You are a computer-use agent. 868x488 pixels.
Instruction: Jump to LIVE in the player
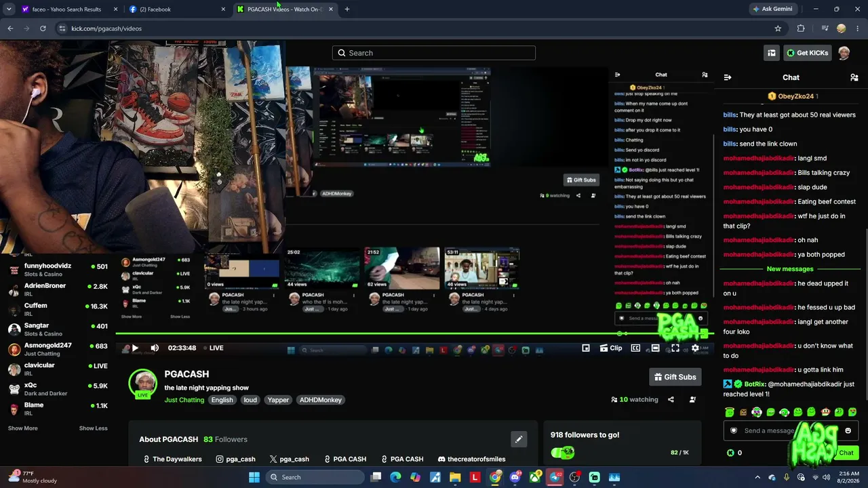click(x=216, y=348)
